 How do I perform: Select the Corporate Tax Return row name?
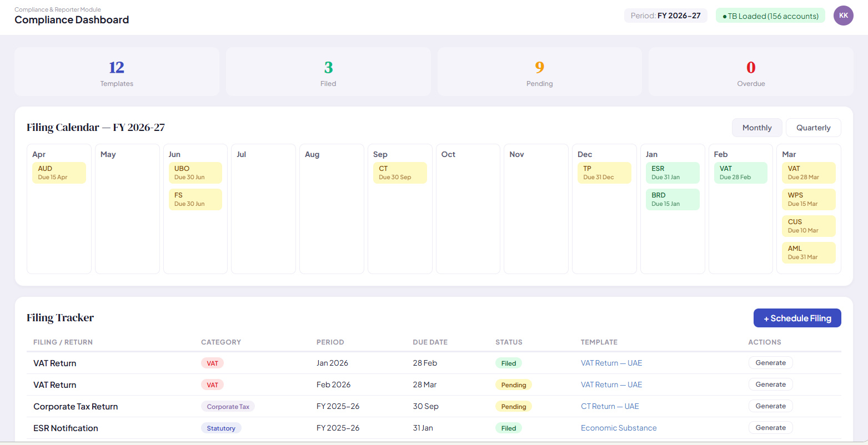click(x=76, y=406)
